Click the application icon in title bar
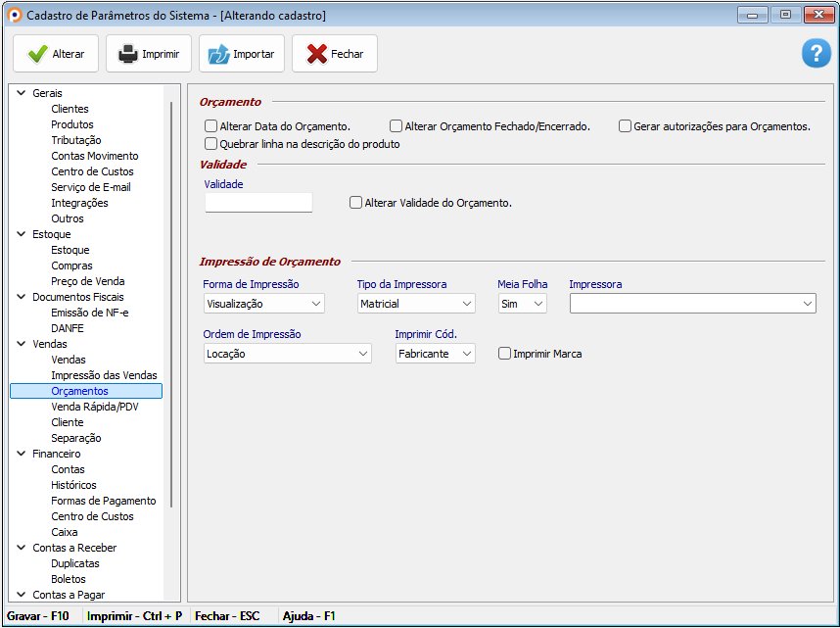 point(14,15)
